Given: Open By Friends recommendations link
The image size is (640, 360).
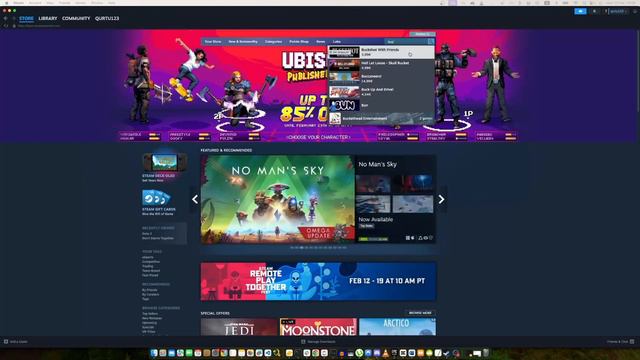Looking at the screenshot, I should pos(150,290).
